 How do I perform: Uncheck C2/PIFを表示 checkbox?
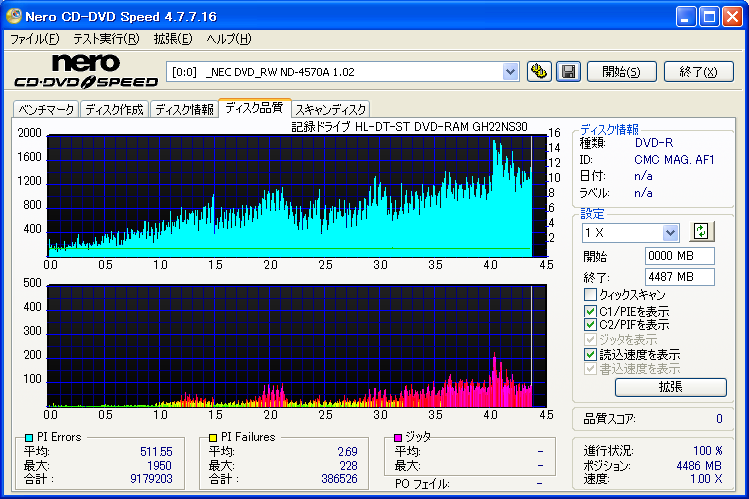tap(590, 325)
